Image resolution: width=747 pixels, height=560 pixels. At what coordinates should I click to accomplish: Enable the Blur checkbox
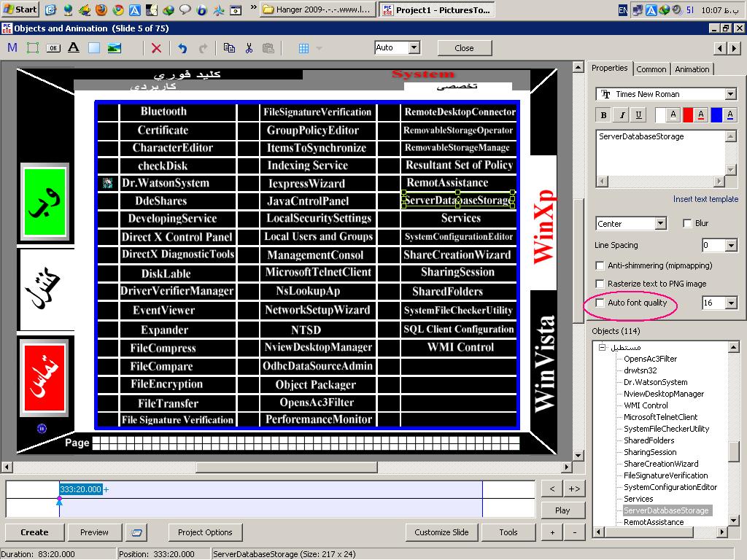[x=687, y=223]
